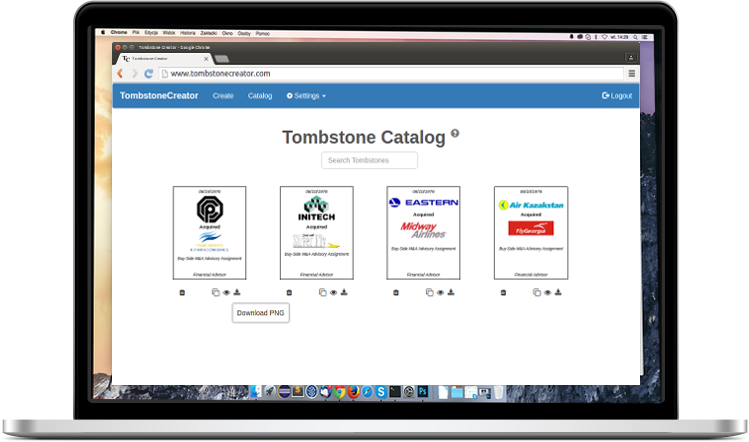
Task: Show the Air Kazakstan tombstone preview
Action: 547,292
